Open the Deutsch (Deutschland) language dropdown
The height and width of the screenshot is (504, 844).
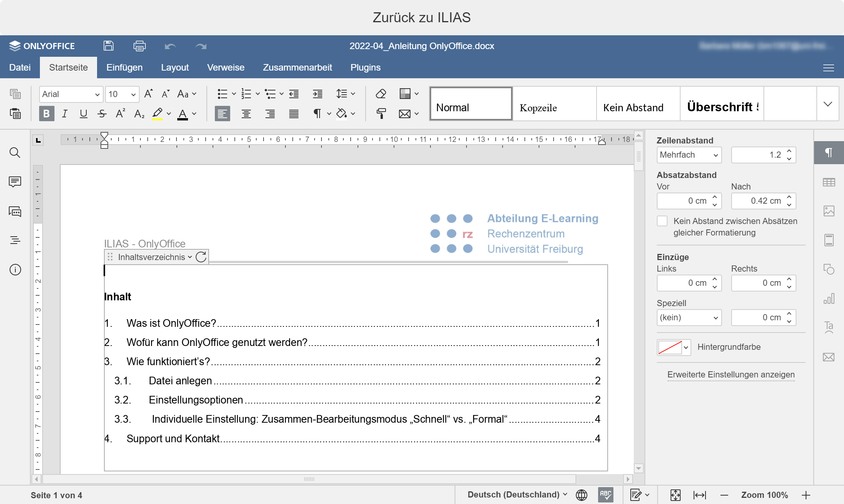[x=517, y=495]
